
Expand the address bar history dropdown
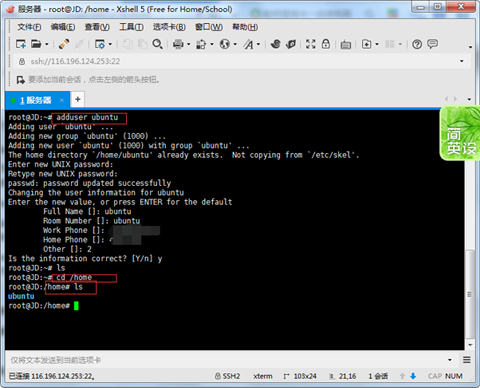tap(462, 61)
